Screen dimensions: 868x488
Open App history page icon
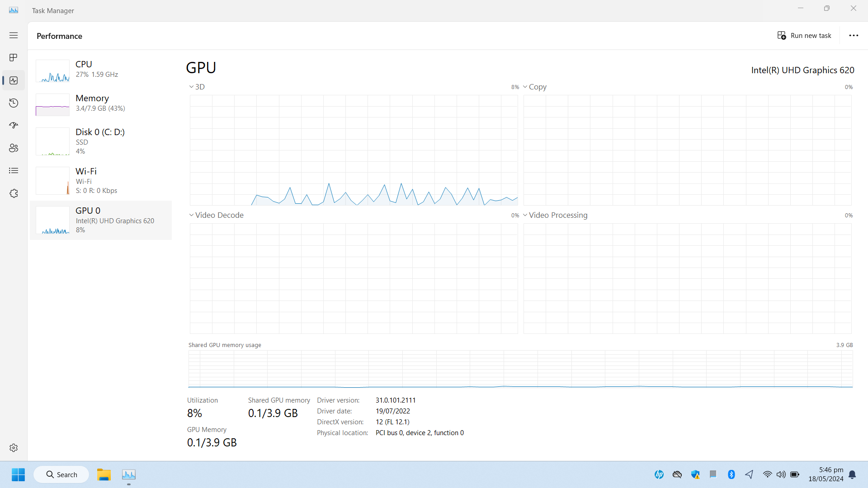pos(14,103)
